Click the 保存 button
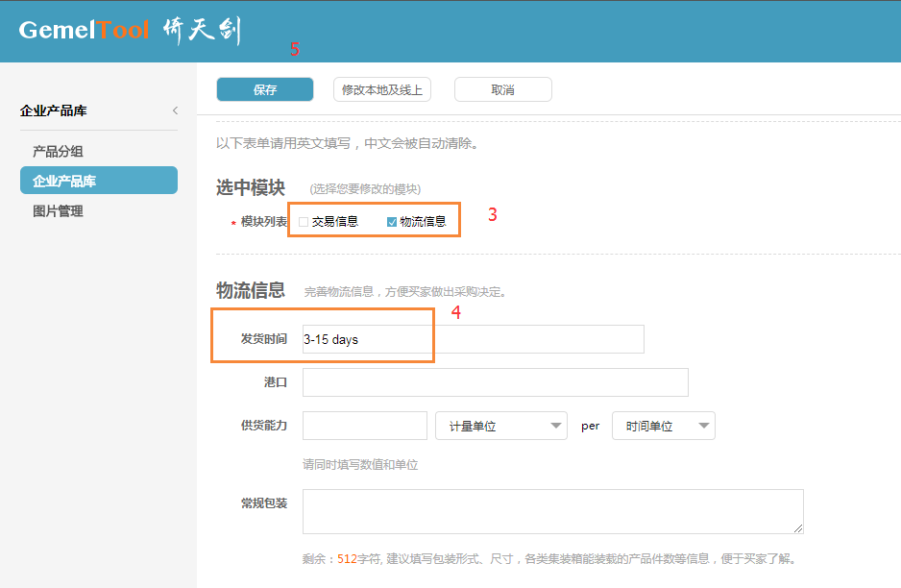Viewport: 901px width, 588px height. coord(265,89)
